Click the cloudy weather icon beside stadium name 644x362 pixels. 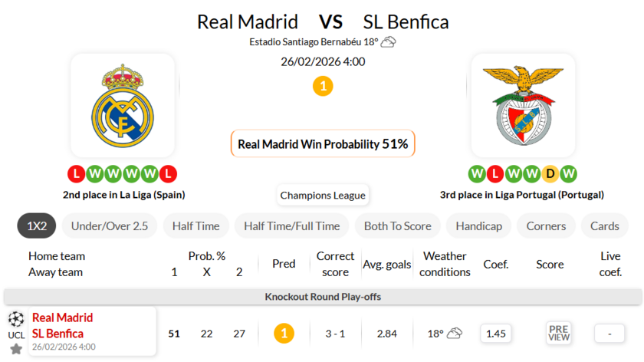tap(389, 41)
